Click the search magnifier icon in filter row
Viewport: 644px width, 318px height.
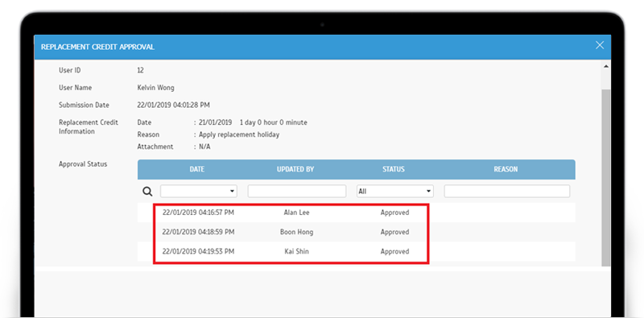[147, 192]
